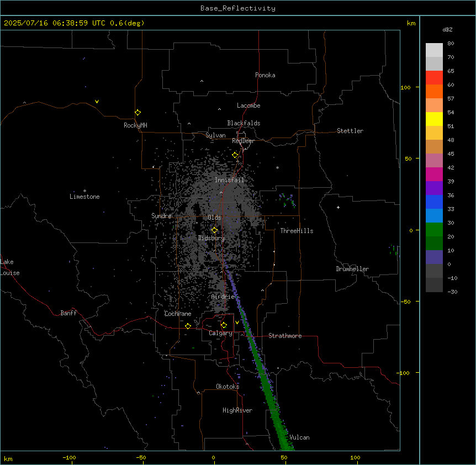
Task: Pick the orange 60-57 dBZ legend band
Action: coord(434,91)
